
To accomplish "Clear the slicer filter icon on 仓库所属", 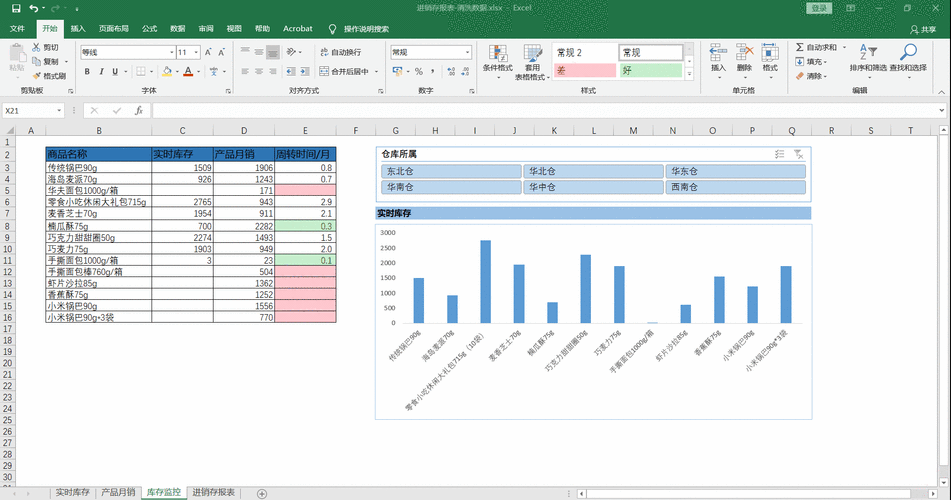I will point(798,154).
